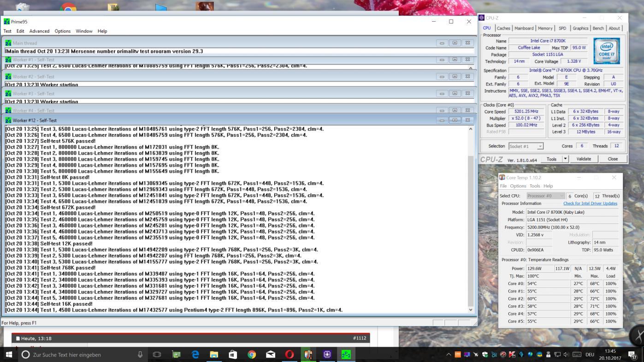Open the Mail app from the taskbar
Viewport: 644px width, 362px height.
271,354
